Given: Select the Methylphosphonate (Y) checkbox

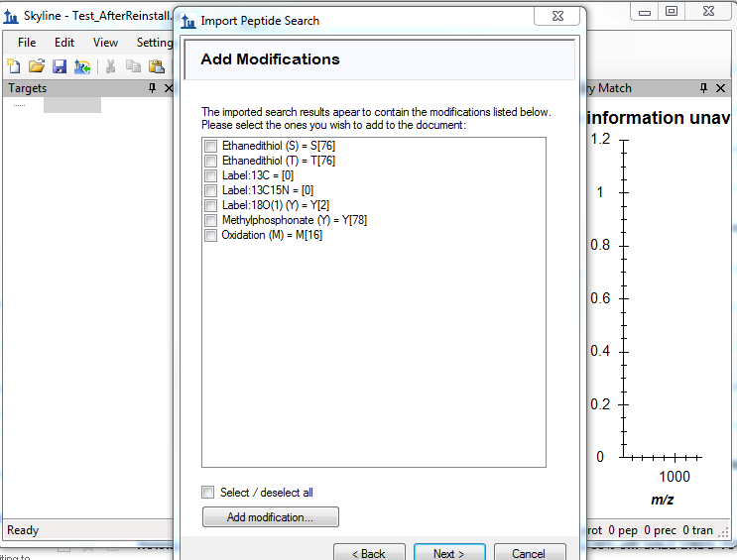Looking at the screenshot, I should [210, 220].
